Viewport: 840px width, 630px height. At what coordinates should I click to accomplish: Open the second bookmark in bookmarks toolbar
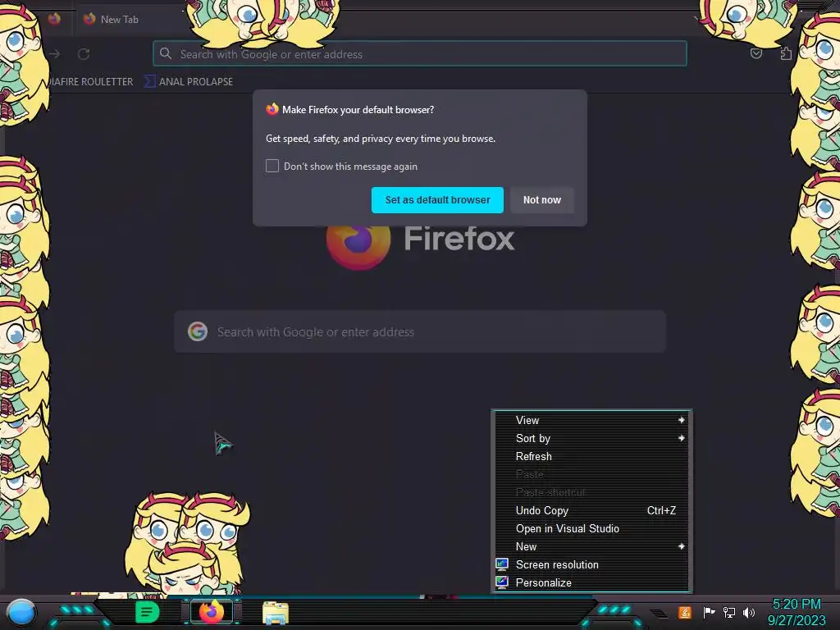click(189, 81)
